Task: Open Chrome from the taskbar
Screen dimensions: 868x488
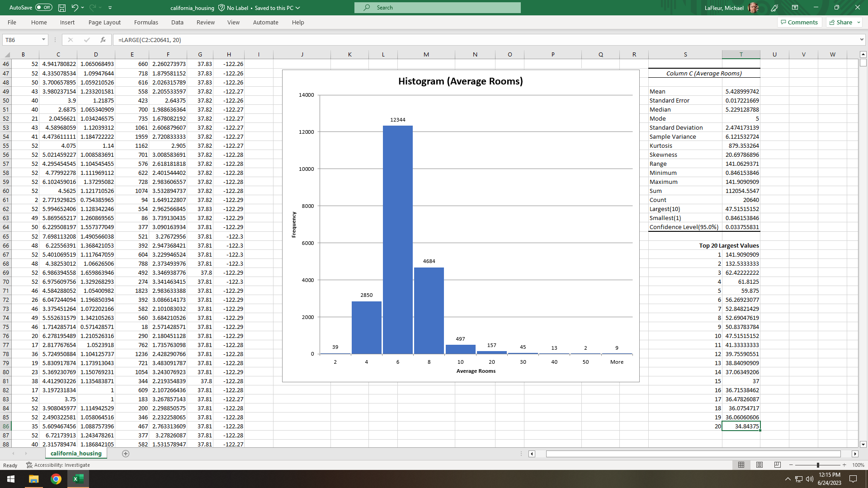Action: [56, 479]
